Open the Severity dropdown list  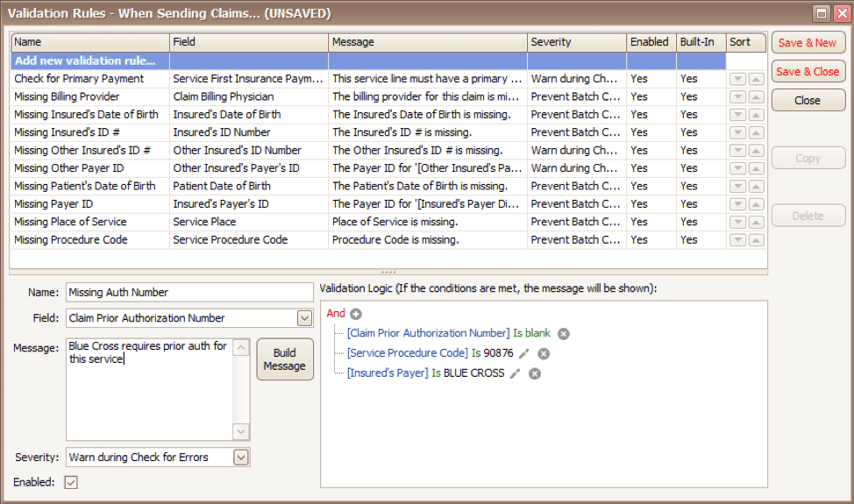pos(241,458)
